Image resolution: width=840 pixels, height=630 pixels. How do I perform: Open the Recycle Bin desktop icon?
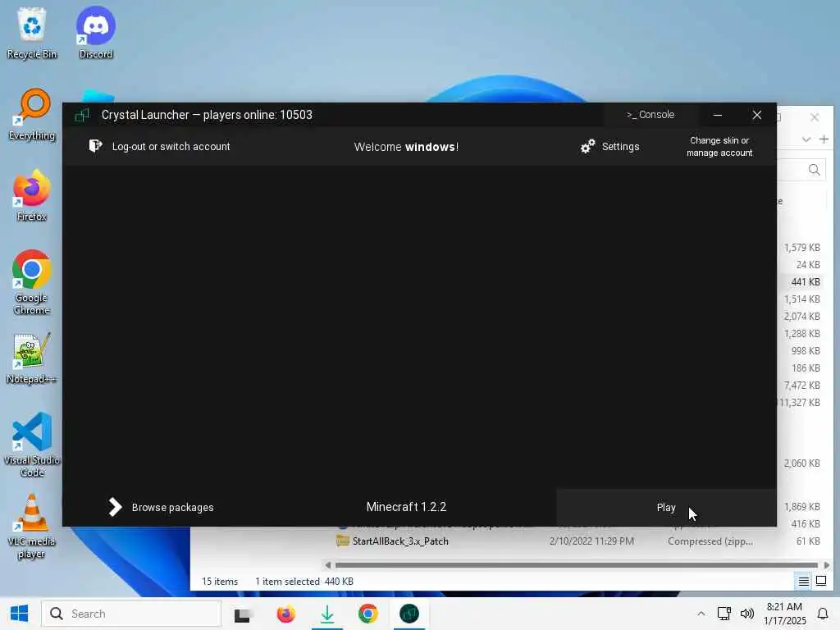point(32,33)
